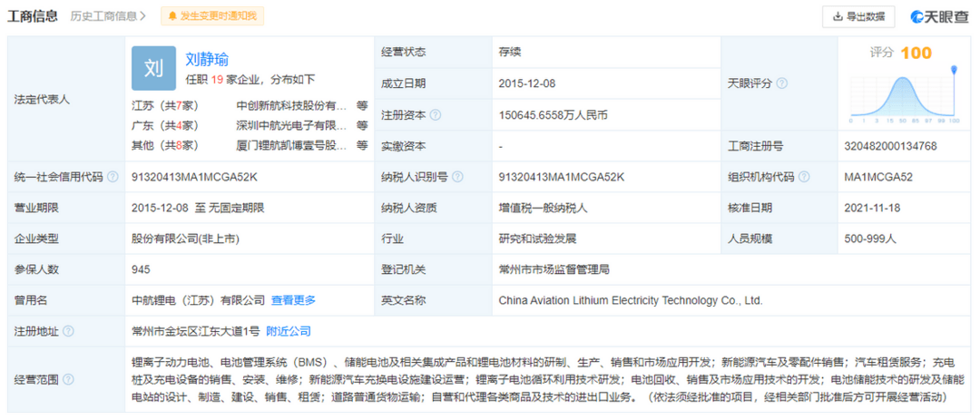
Task: Click the help icon next to 组织机构代码
Action: 804,177
